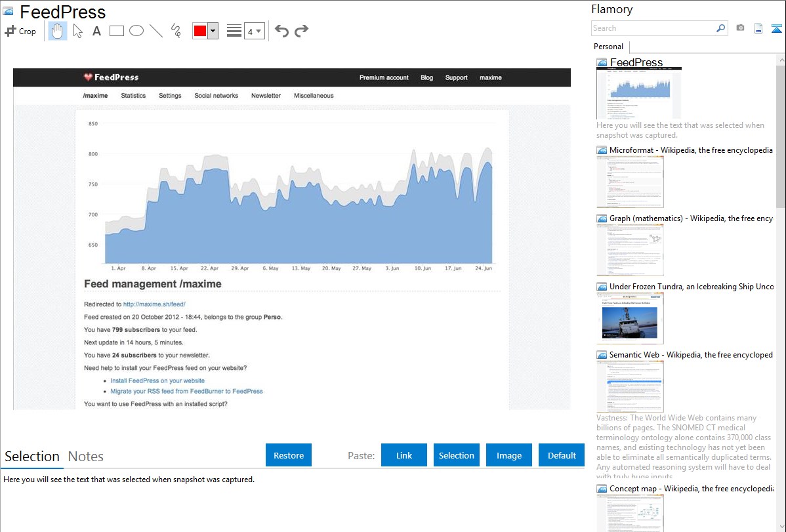Choose the straight line tool
The width and height of the screenshot is (786, 532).
(156, 31)
